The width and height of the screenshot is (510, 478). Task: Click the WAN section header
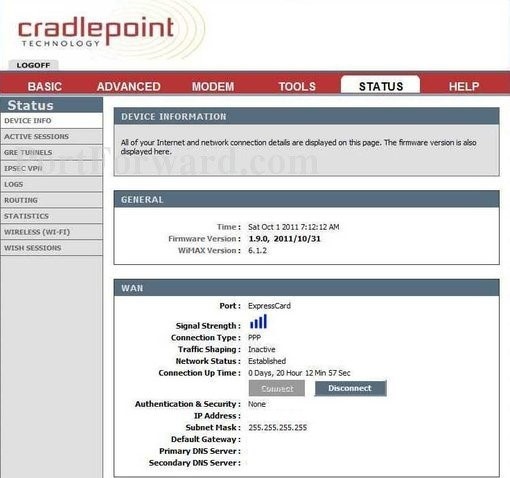tap(306, 288)
